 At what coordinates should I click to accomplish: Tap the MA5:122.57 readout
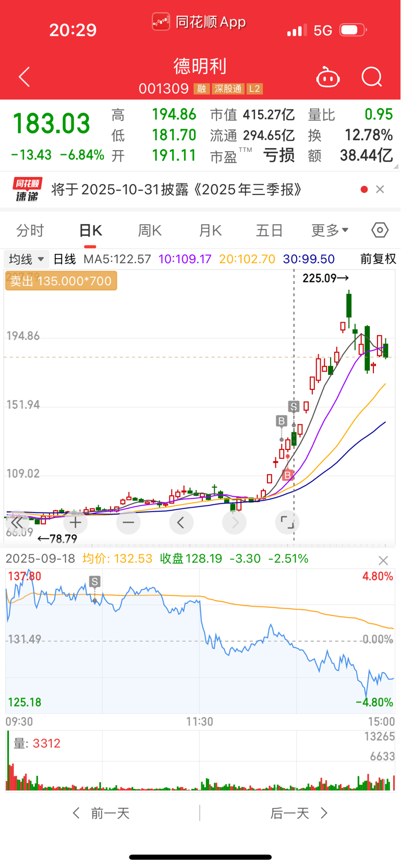[x=117, y=259]
